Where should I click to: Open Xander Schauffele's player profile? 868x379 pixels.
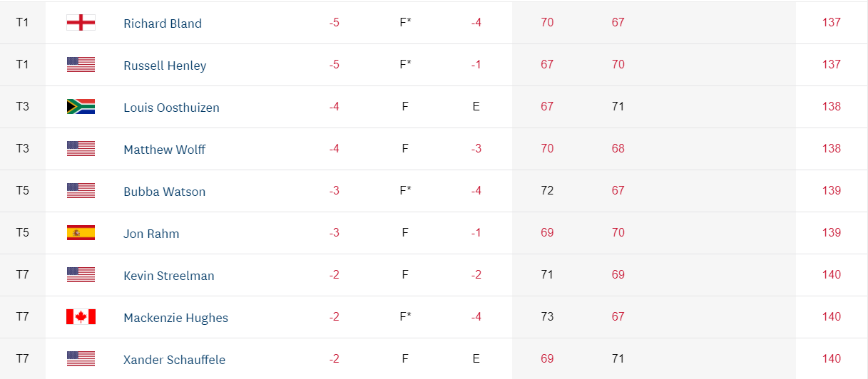pos(174,360)
